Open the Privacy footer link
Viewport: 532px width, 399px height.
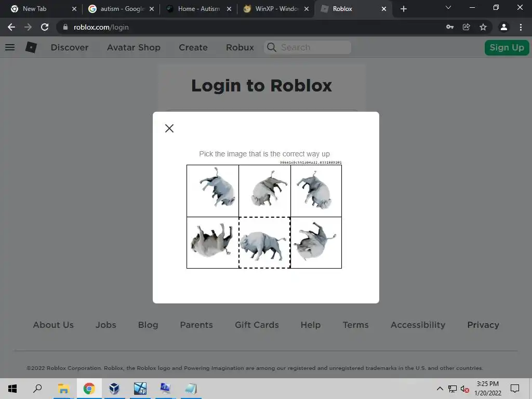483,325
